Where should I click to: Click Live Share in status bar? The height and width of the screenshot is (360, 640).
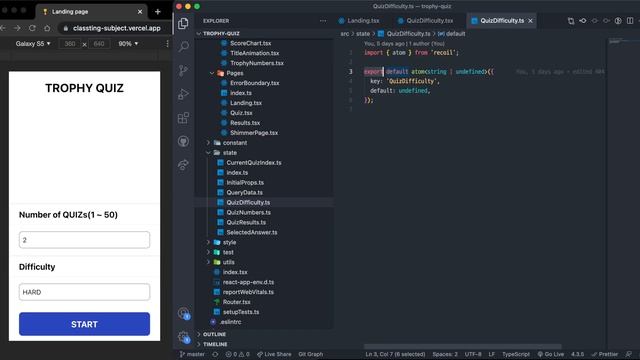point(274,354)
